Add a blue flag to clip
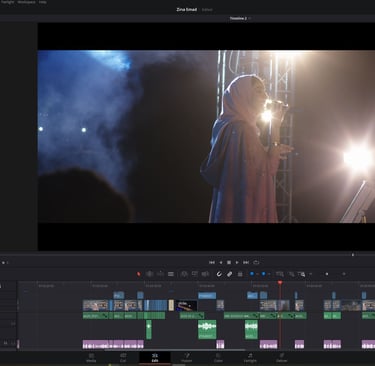 click(x=252, y=274)
